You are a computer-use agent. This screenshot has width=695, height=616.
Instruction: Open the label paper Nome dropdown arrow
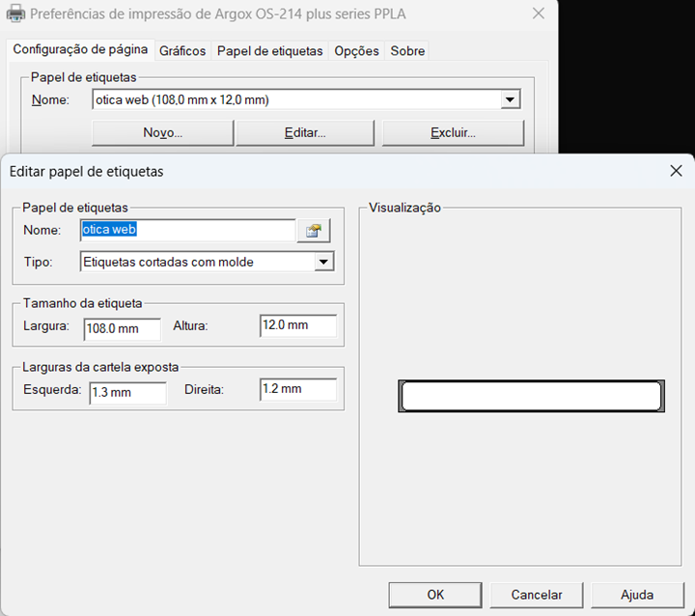pos(510,99)
